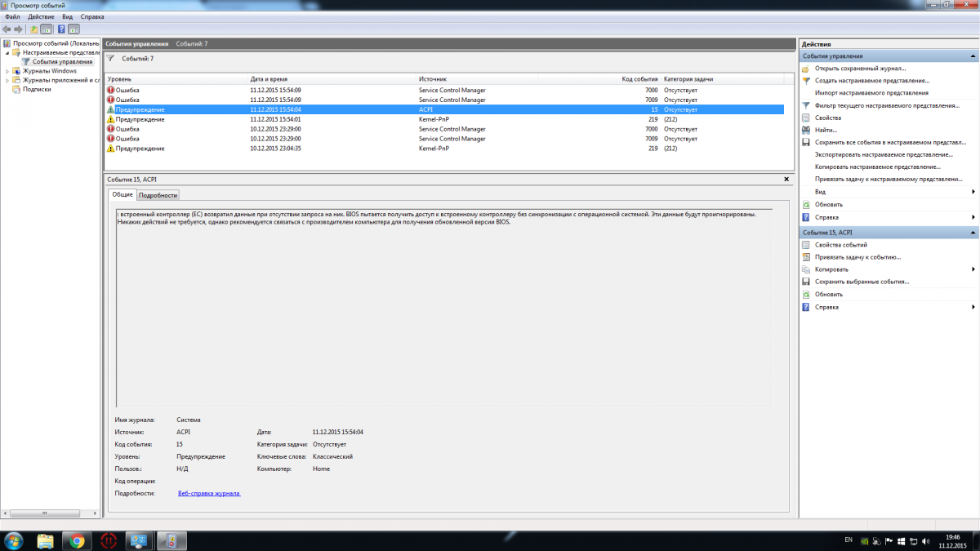Collapse Событие 15, ACPI actions section
The height and width of the screenshot is (551, 980).
click(x=972, y=233)
